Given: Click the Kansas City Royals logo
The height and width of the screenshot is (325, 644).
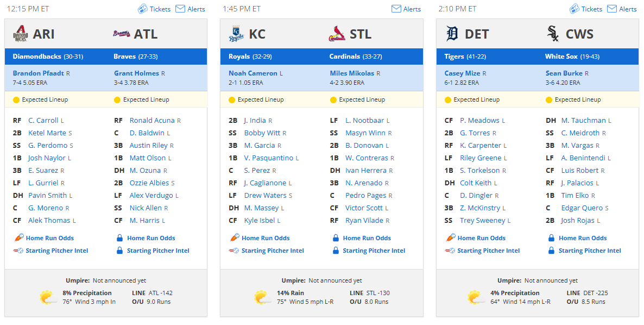Looking at the screenshot, I should click(x=236, y=34).
